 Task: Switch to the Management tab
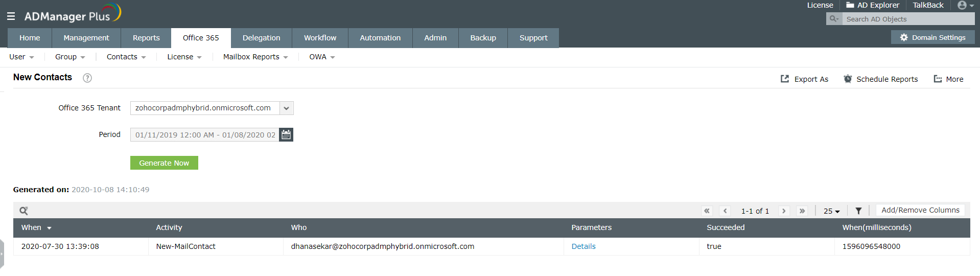pos(86,38)
